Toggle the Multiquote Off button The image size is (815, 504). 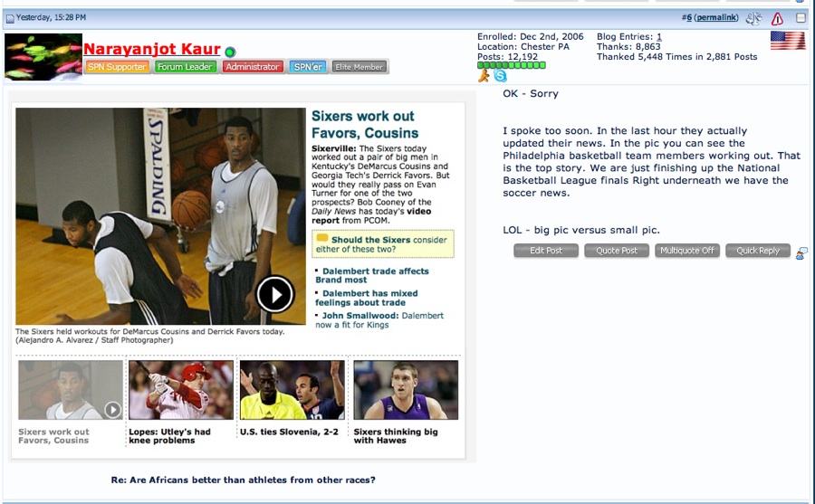(687, 251)
